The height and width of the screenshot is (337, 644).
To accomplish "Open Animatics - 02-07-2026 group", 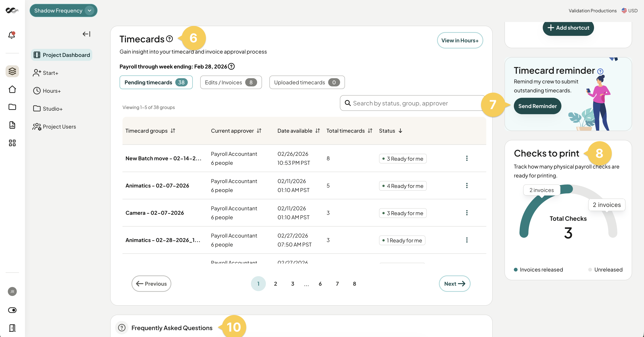I will tap(157, 186).
